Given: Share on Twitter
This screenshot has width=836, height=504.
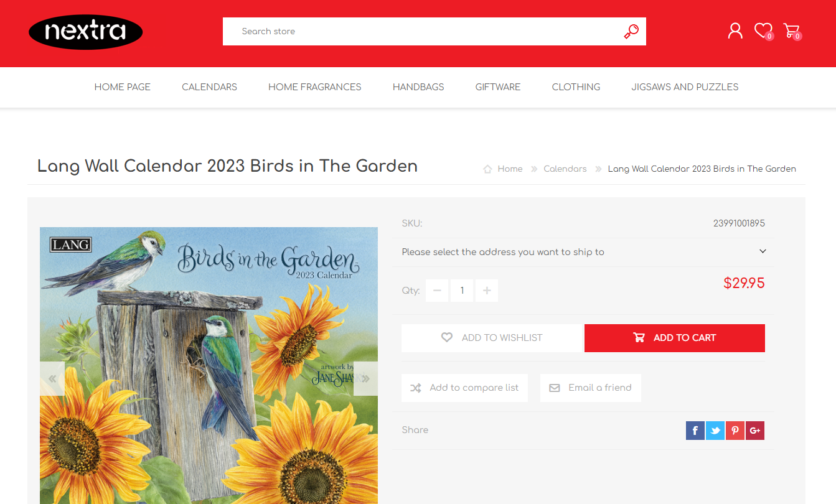Looking at the screenshot, I should point(715,431).
